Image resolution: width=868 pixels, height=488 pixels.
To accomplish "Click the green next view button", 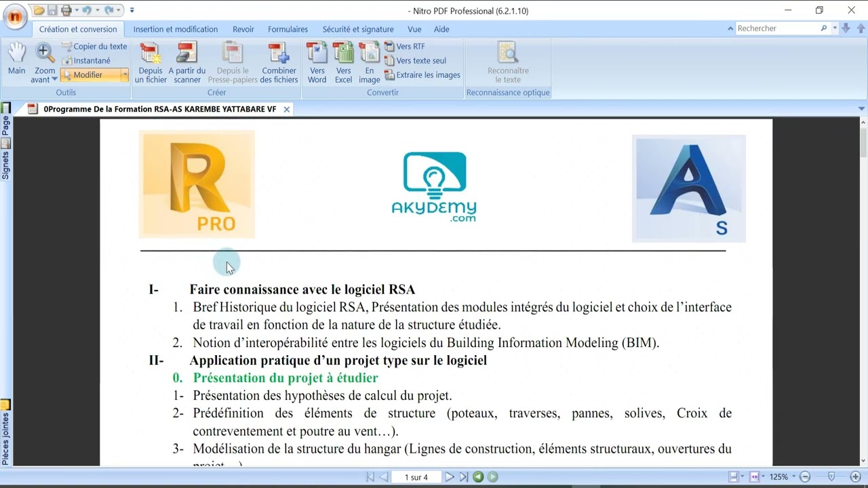I will (x=493, y=477).
